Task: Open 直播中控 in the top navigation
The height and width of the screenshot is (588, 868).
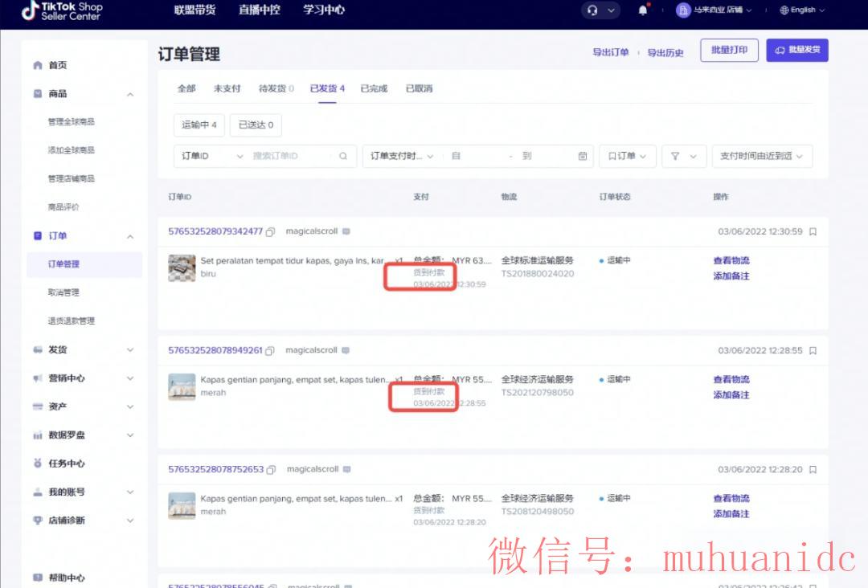Action: [259, 10]
